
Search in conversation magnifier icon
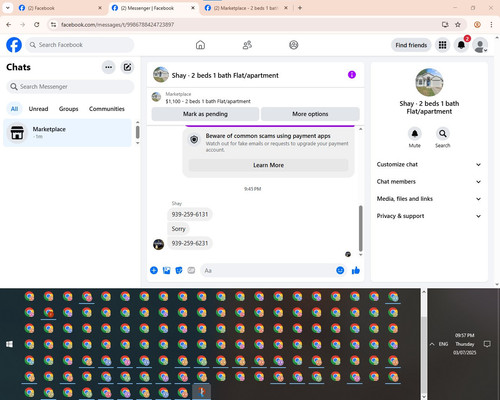[443, 134]
